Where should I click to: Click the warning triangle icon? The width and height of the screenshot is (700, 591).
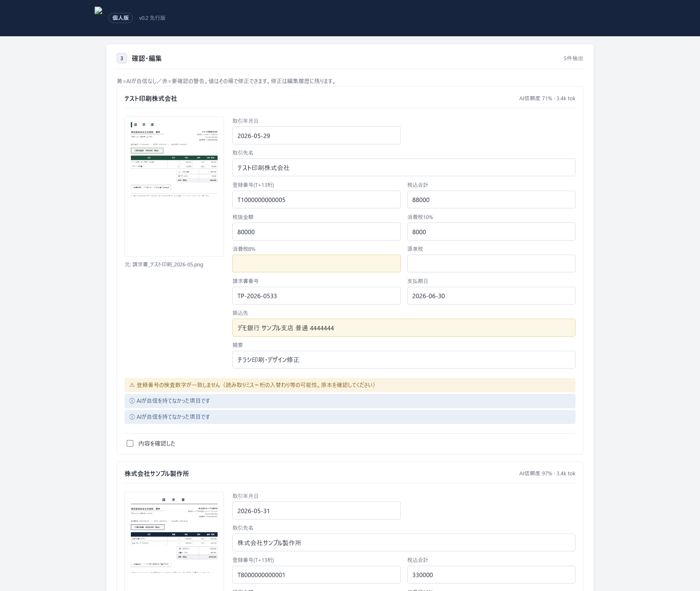coord(132,385)
